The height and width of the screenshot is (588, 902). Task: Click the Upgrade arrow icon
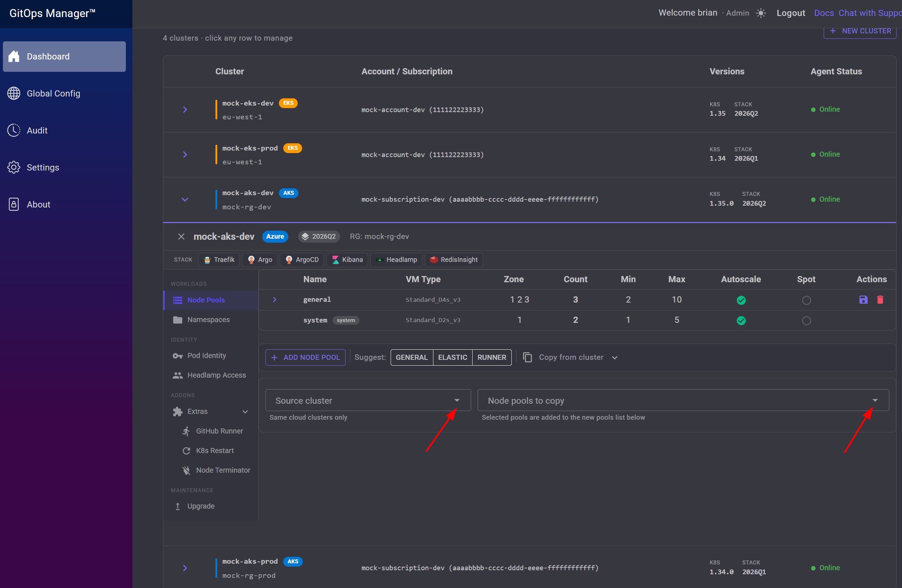click(x=177, y=506)
